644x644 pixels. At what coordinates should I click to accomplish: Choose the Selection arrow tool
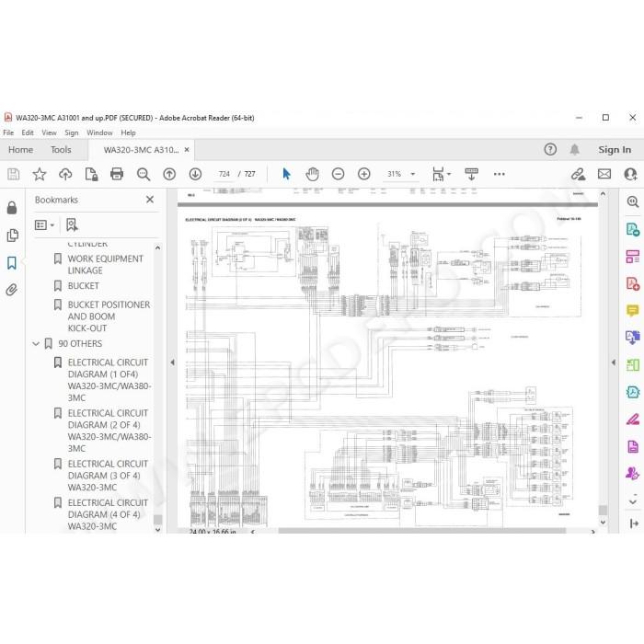click(x=287, y=174)
